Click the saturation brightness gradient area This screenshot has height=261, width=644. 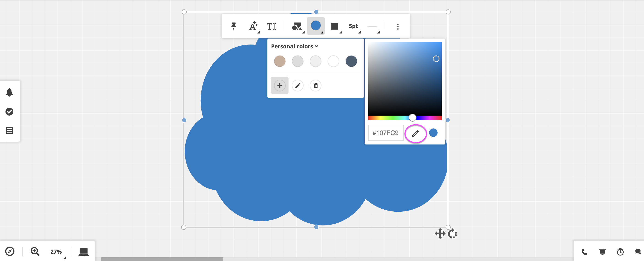tap(405, 79)
